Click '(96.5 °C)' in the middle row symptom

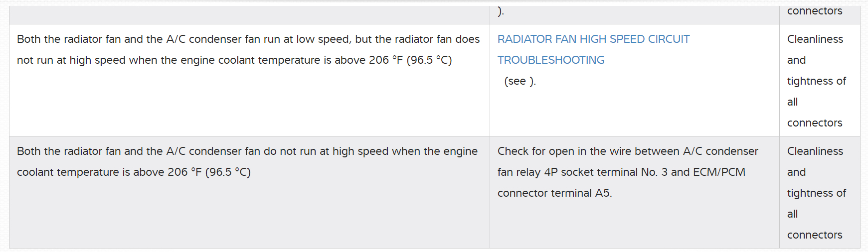click(x=429, y=60)
